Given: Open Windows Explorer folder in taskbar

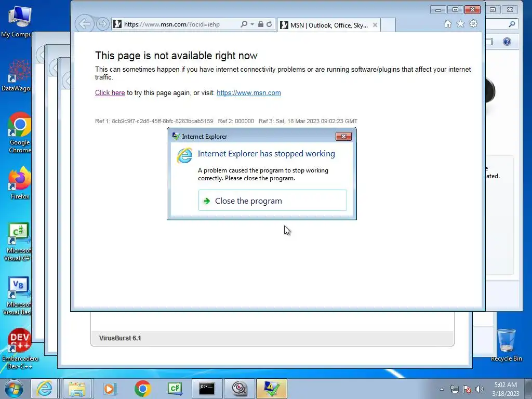Looking at the screenshot, I should pyautogui.click(x=77, y=389).
